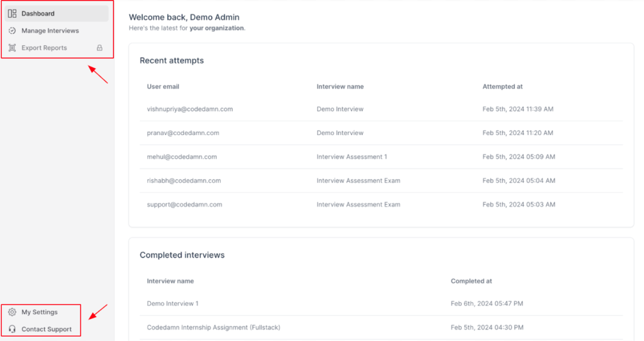Open the mehul@codedamn.com attempt entry

click(381, 157)
